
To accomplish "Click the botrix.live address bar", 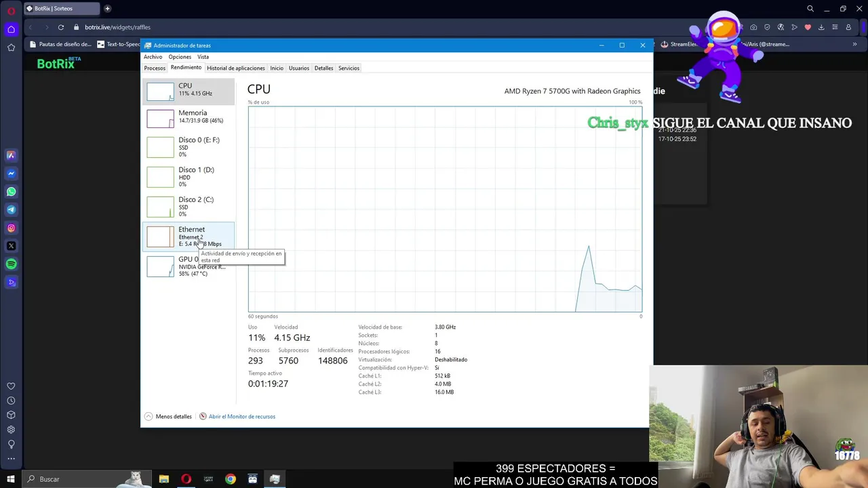I will 407,27.
